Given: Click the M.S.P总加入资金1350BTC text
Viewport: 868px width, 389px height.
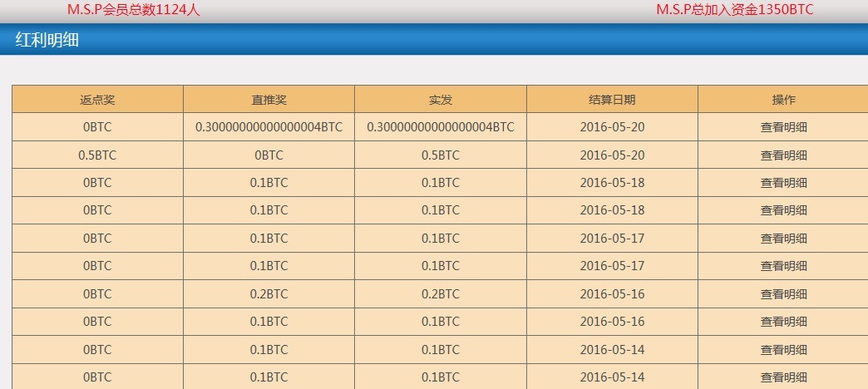Looking at the screenshot, I should (x=735, y=9).
